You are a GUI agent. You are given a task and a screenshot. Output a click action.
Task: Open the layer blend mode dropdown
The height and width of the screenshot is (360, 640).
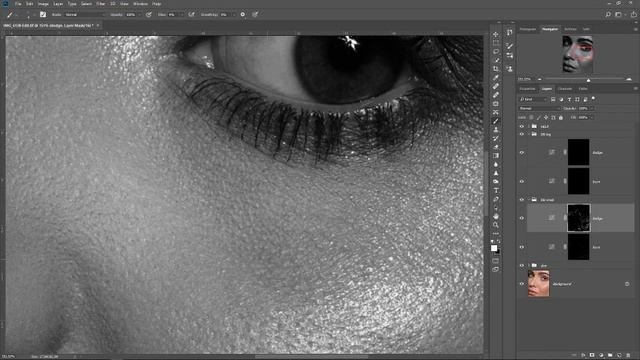(x=540, y=109)
